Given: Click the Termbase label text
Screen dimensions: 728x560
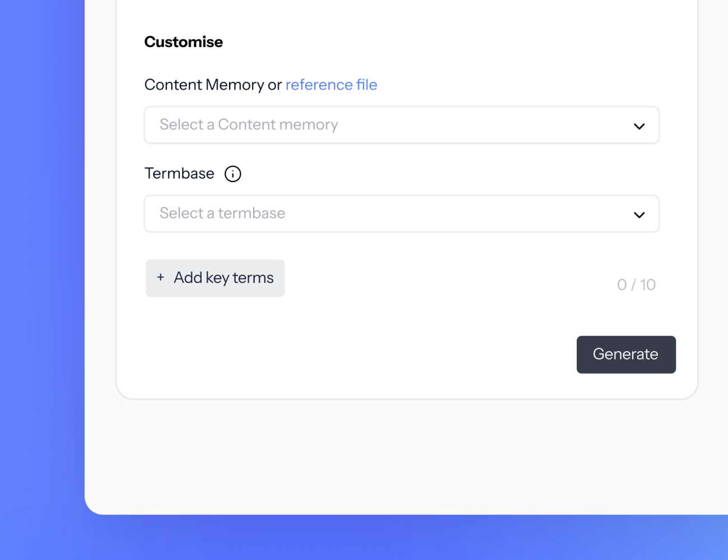Looking at the screenshot, I should click(179, 174).
